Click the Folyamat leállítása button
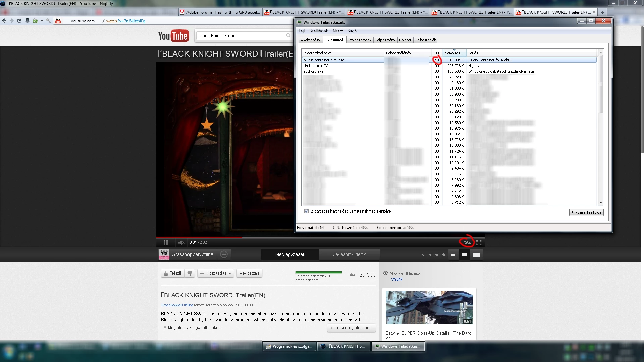The height and width of the screenshot is (362, 644). coord(586,213)
